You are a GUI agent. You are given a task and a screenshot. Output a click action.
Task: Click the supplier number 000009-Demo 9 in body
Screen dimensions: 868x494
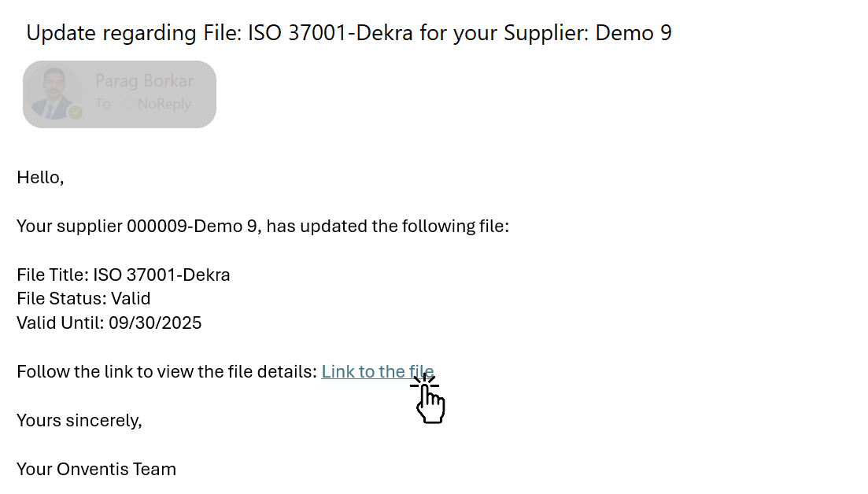coord(191,227)
